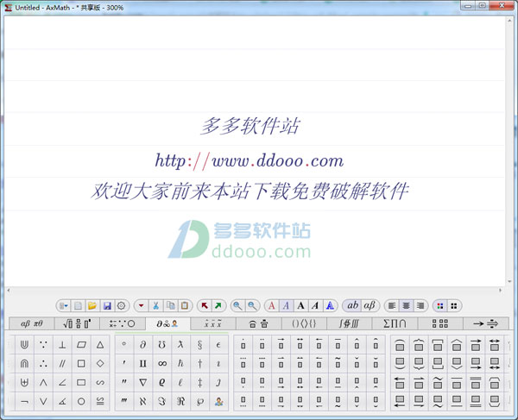Click the vertical scrollbar down arrow

[x=509, y=282]
